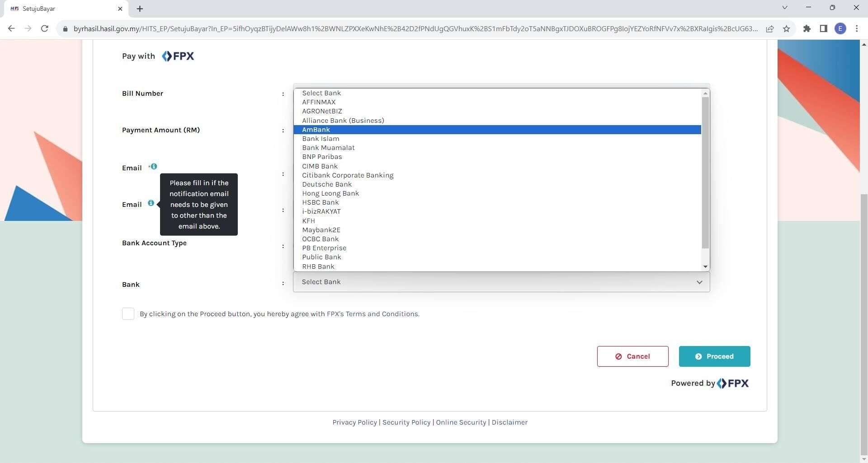Open FPX's Terms and Conditions link
The width and height of the screenshot is (868, 463).
pos(373,314)
